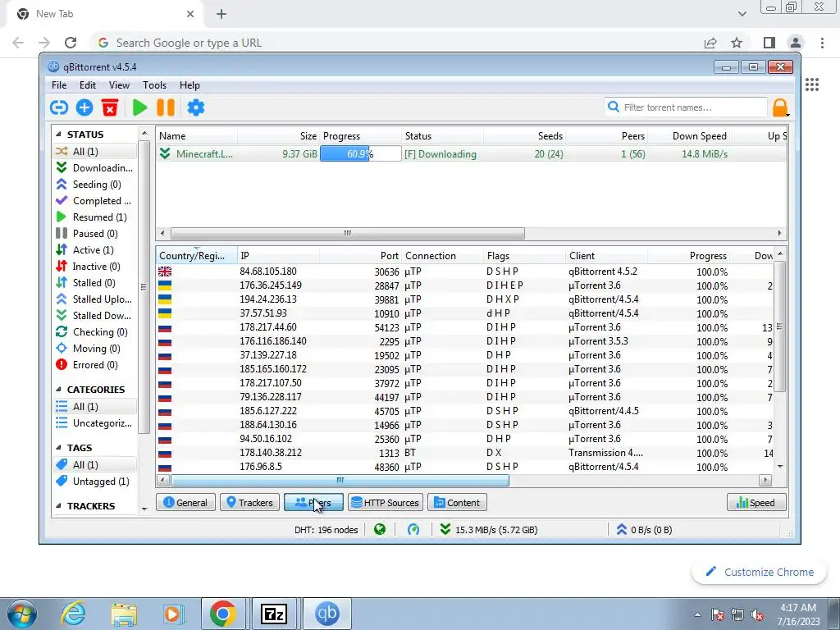Click Chrome bookmark star icon
The height and width of the screenshot is (630, 840).
[737, 43]
